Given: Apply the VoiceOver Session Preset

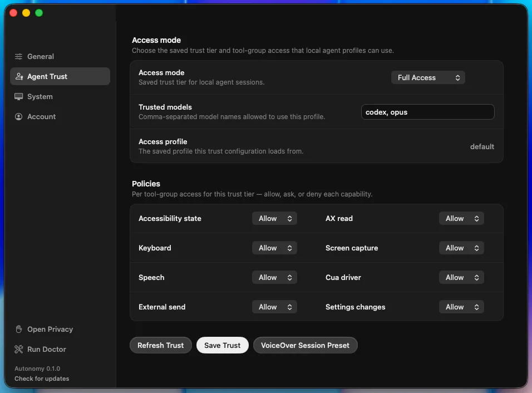Looking at the screenshot, I should click(305, 345).
